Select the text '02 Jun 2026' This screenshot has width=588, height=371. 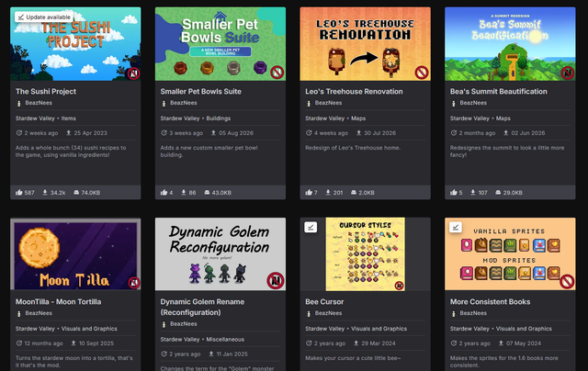[x=528, y=133]
